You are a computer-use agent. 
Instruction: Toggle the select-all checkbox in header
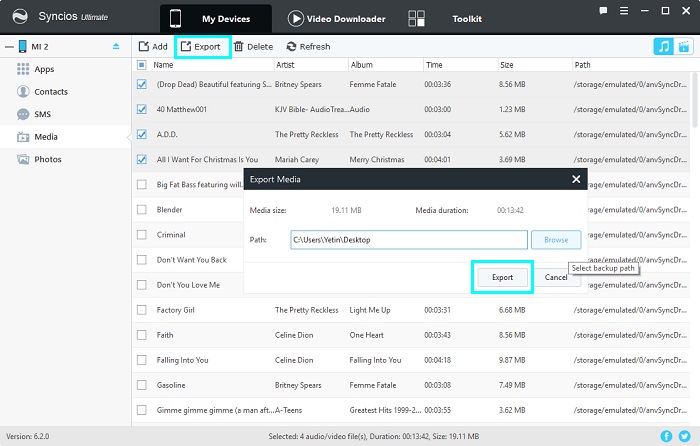point(142,65)
